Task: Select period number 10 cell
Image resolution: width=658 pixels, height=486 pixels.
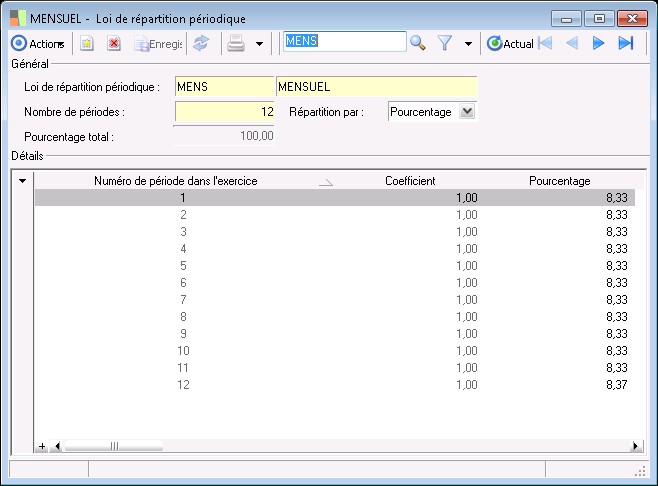Action: [x=183, y=351]
